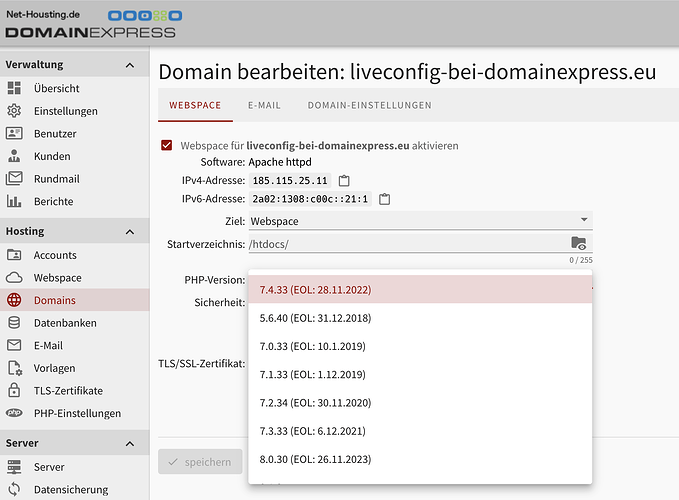Viewport: 679px width, 500px height.
Task: Click the Vorlagen document icon
Action: pos(15,368)
